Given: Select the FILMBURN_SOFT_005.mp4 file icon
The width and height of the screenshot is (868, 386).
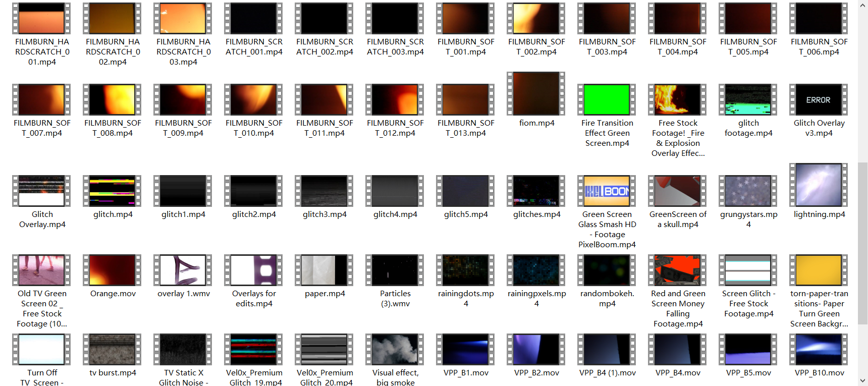Looking at the screenshot, I should [x=748, y=19].
